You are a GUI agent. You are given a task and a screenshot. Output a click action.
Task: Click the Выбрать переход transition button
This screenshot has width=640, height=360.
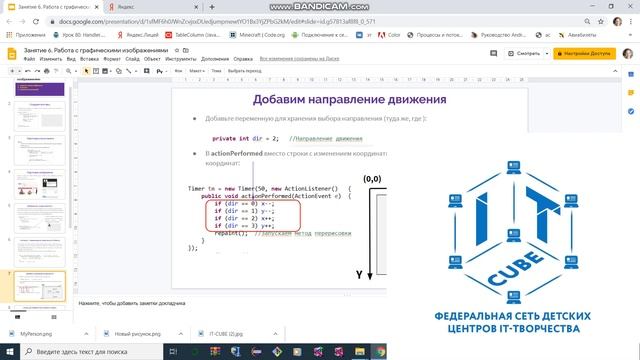click(x=244, y=71)
